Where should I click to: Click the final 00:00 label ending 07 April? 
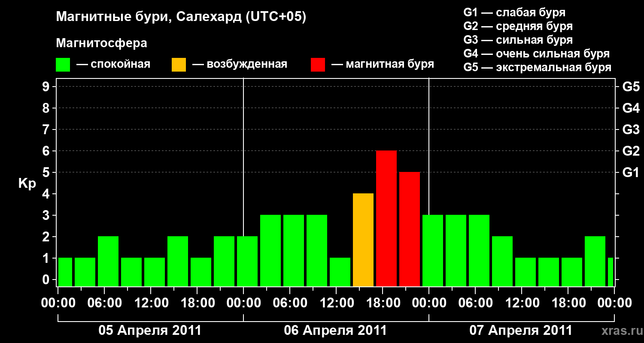(614, 303)
